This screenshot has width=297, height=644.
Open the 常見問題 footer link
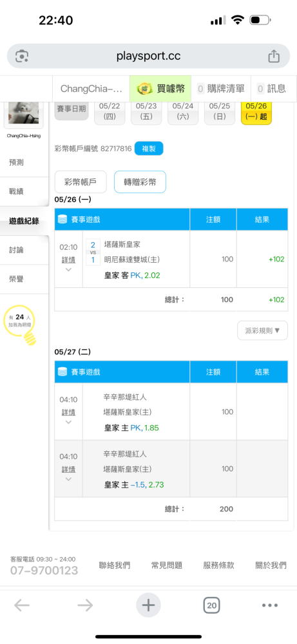pos(166,565)
